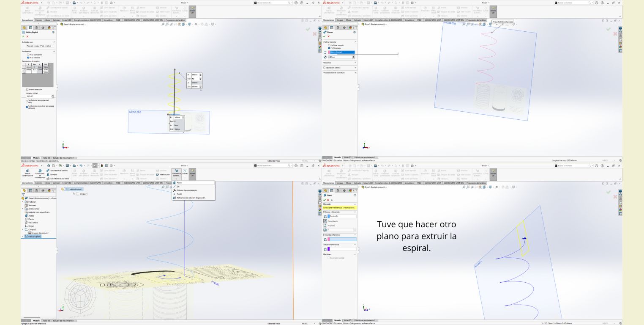Accept the Hélice/Espiral feature with green checkmark

23,36
